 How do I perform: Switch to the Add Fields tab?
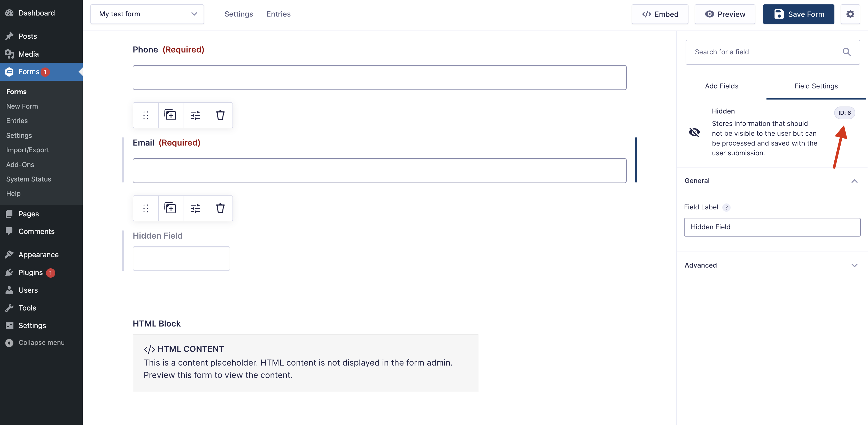point(722,86)
